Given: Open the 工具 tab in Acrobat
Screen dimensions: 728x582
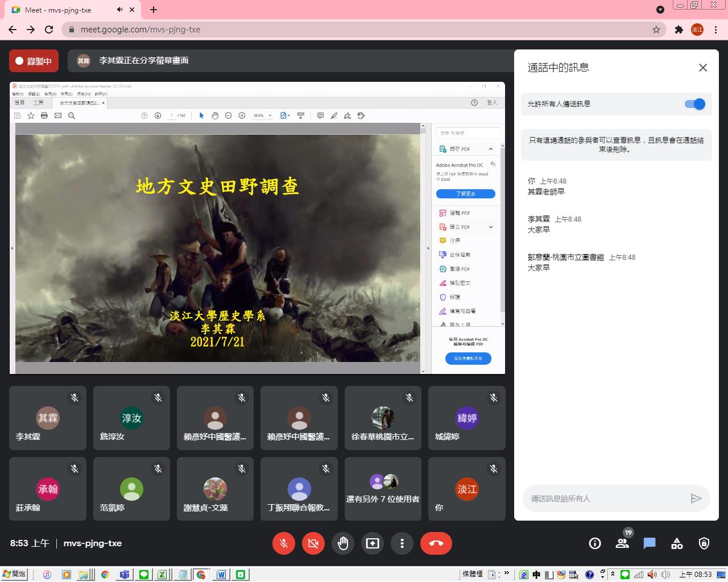Looking at the screenshot, I should point(38,103).
